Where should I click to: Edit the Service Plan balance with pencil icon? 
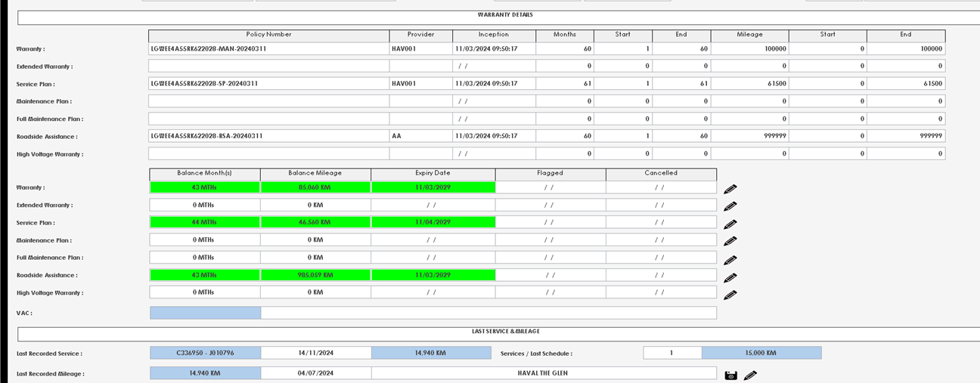pos(730,224)
